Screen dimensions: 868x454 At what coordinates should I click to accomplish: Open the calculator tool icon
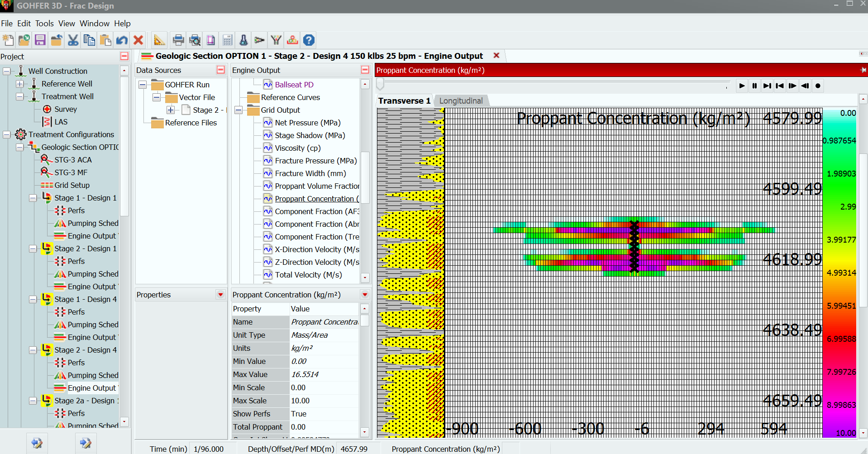[x=227, y=40]
